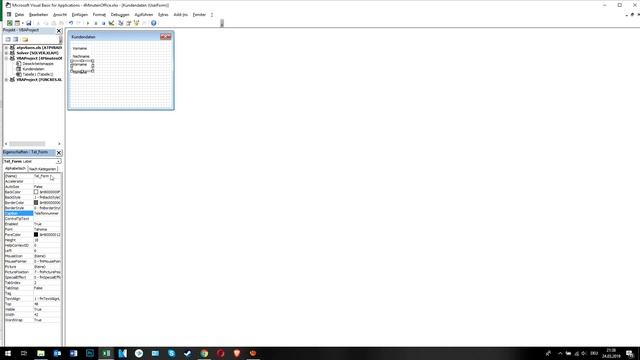This screenshot has width=640, height=360.
Task: Click the blue Help question mark icon
Action: point(153,23)
